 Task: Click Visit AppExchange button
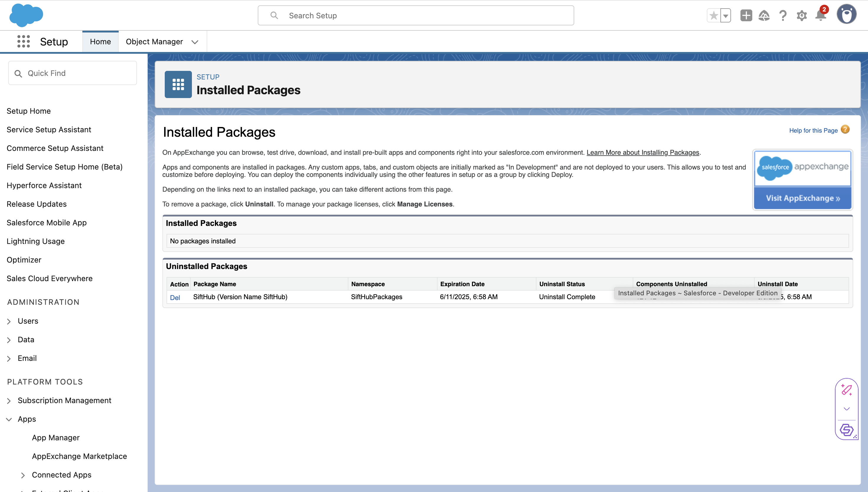point(802,198)
